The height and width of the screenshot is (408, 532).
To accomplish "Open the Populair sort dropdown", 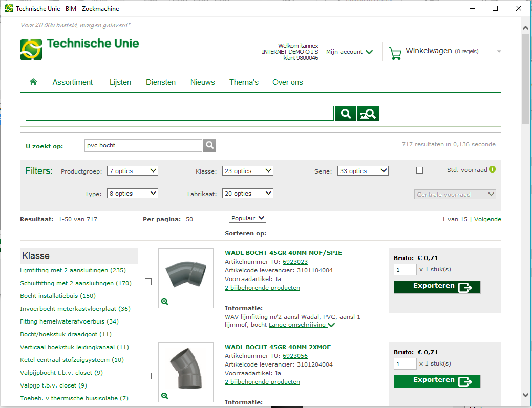I will pyautogui.click(x=247, y=218).
